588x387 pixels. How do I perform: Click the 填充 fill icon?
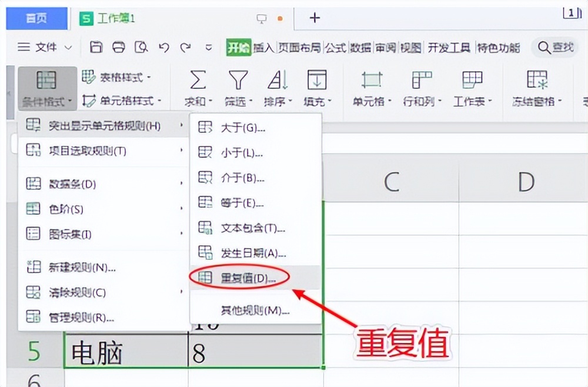coord(318,79)
